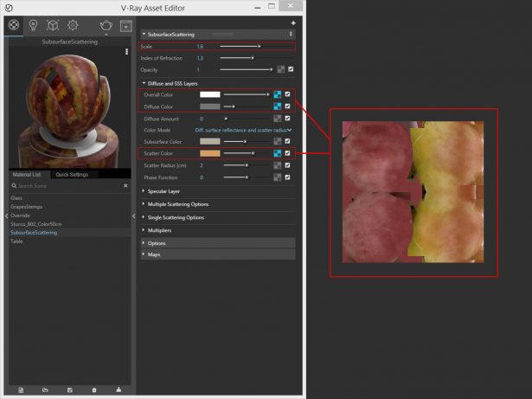Click the save material disk icon
The width and height of the screenshot is (532, 399).
point(69,390)
